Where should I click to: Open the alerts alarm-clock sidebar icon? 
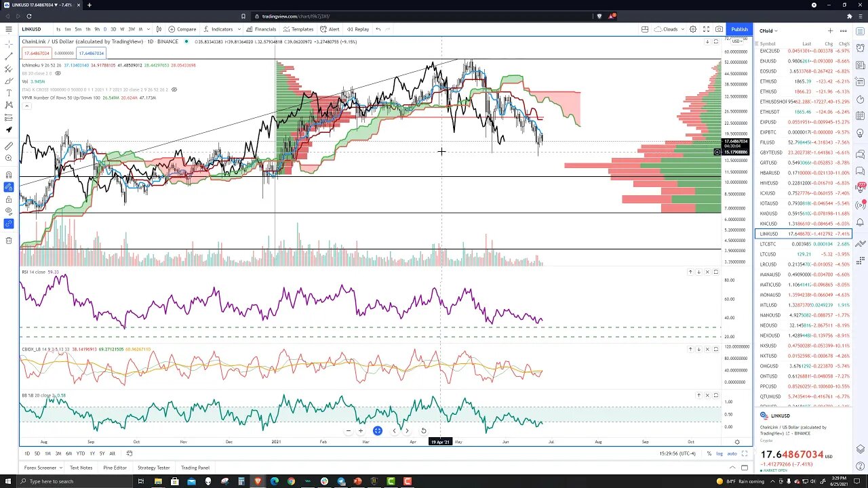tap(860, 48)
